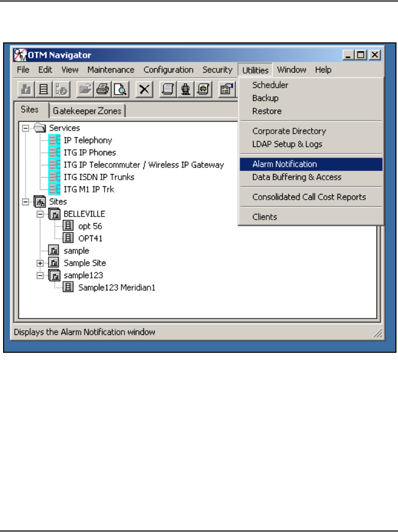Click the ITG ISDN IP Trunks icon
398x532 pixels.
54,177
